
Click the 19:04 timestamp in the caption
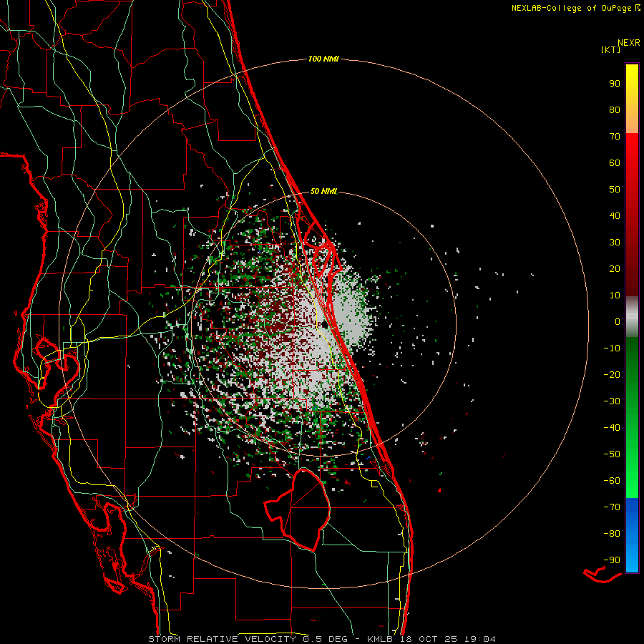[x=480, y=639]
